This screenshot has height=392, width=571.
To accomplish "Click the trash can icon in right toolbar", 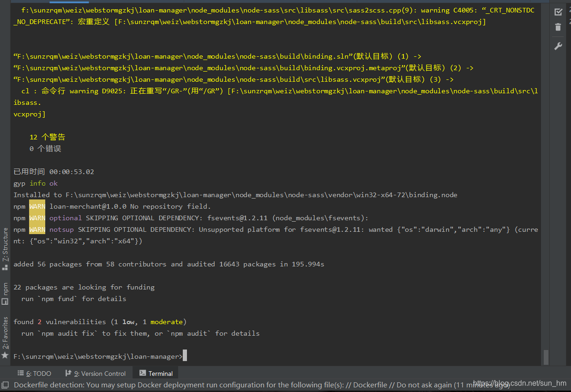I will coord(558,27).
